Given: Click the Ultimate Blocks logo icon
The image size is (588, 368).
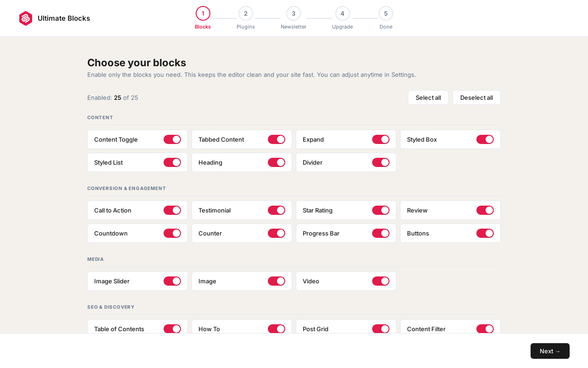Looking at the screenshot, I should 26,18.
